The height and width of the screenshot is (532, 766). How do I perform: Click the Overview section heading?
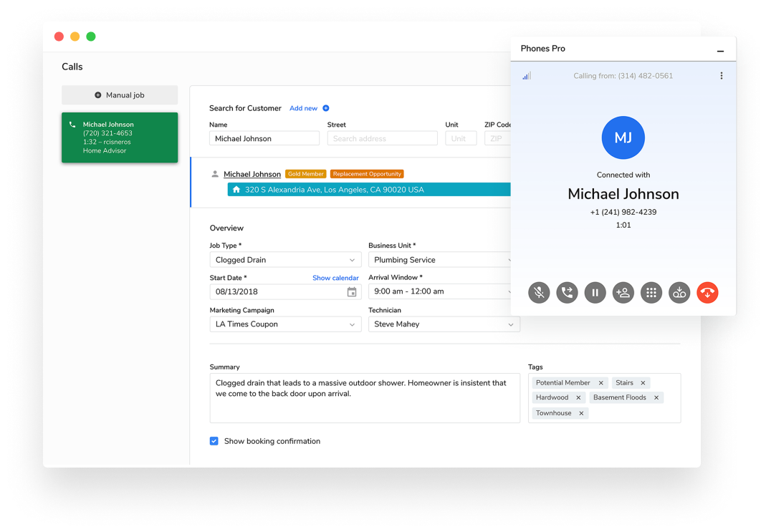click(226, 228)
